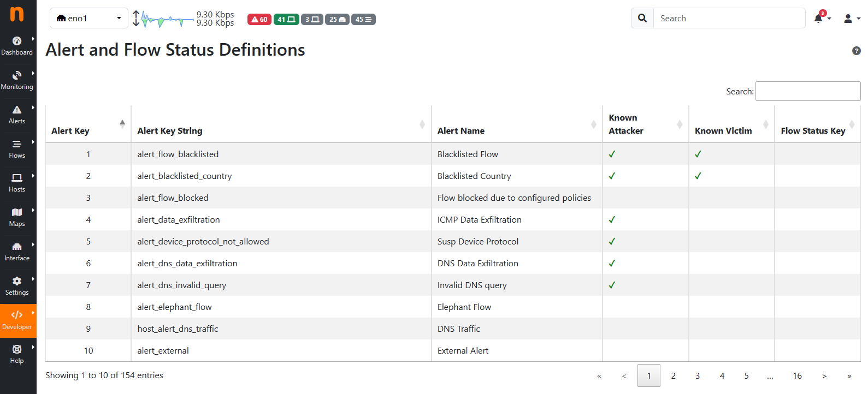This screenshot has height=394, width=868.
Task: Go to page 2 of results
Action: (673, 375)
